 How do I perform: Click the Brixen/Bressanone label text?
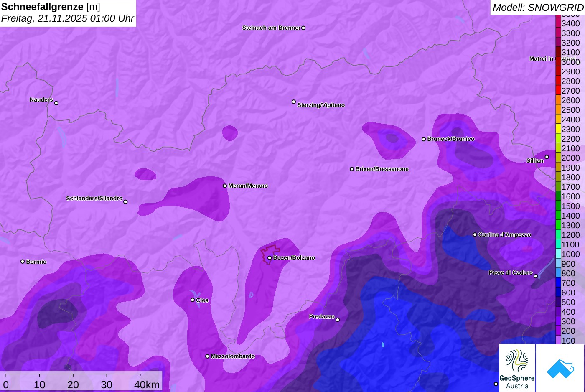382,169
